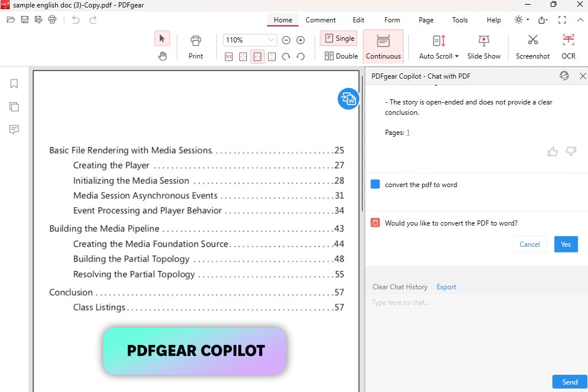This screenshot has width=588, height=392.
Task: Toggle the highlighted fit width icon
Action: point(257,57)
